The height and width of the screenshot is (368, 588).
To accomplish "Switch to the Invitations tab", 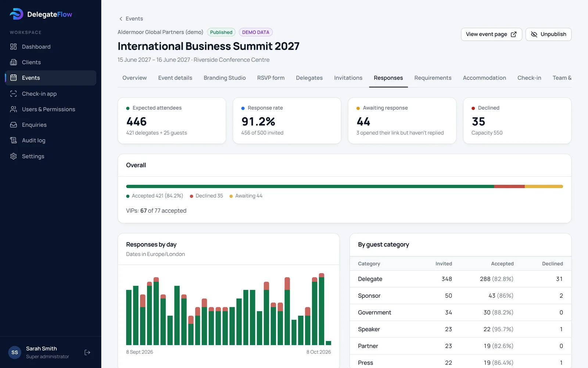I will 348,78.
